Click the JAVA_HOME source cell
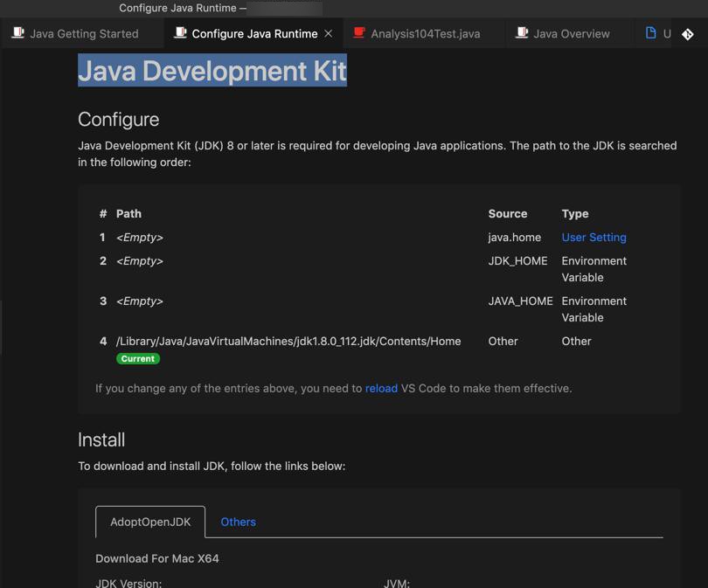 (x=520, y=301)
